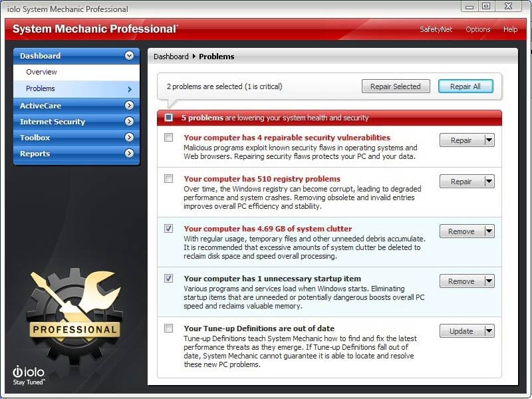
Task: Uncheck the unnecessary startup item checkbox
Action: point(169,279)
